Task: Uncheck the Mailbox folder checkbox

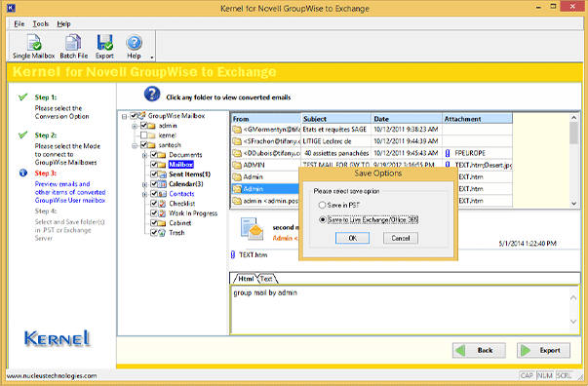Action: point(154,165)
